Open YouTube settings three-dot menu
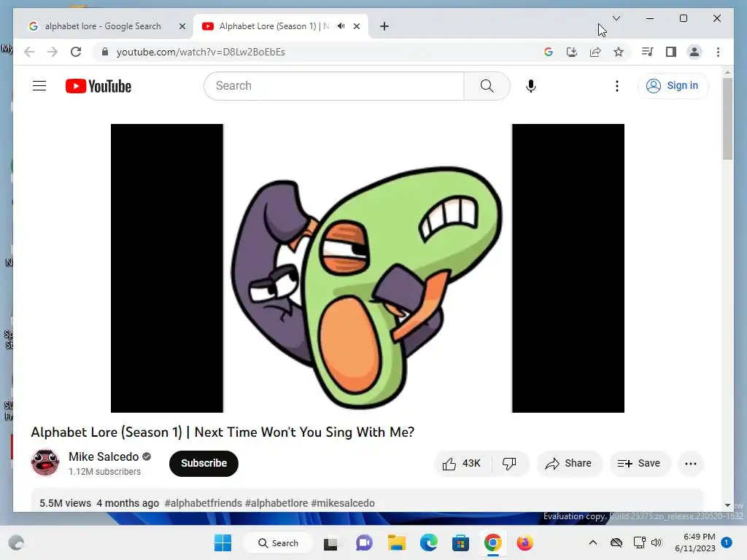747x560 pixels. tap(617, 86)
